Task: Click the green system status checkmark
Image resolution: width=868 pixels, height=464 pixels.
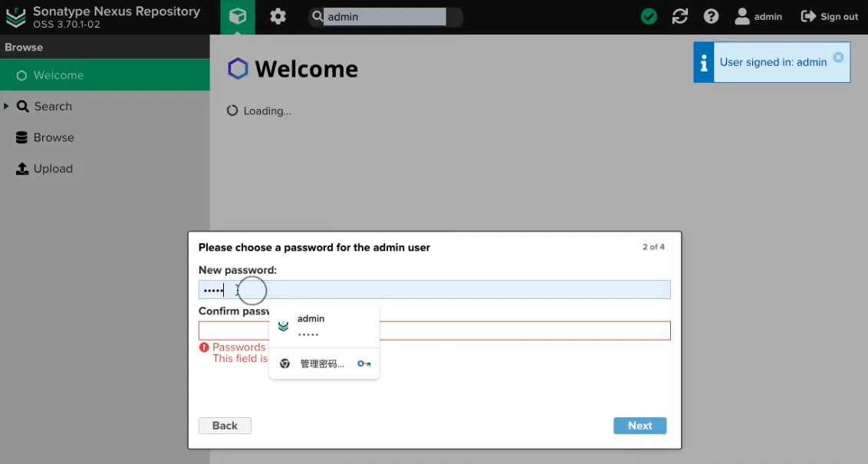Action: click(x=649, y=17)
